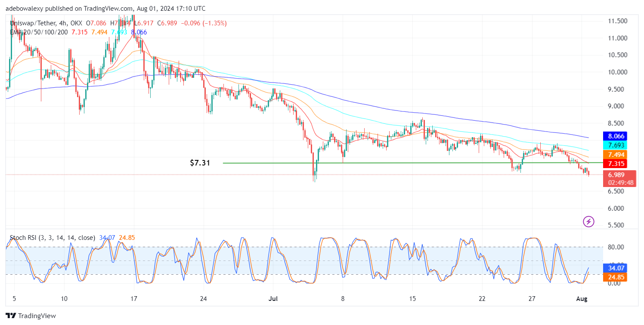644x325 pixels.
Task: Click the 5.500 price axis label
Action: tap(616, 225)
